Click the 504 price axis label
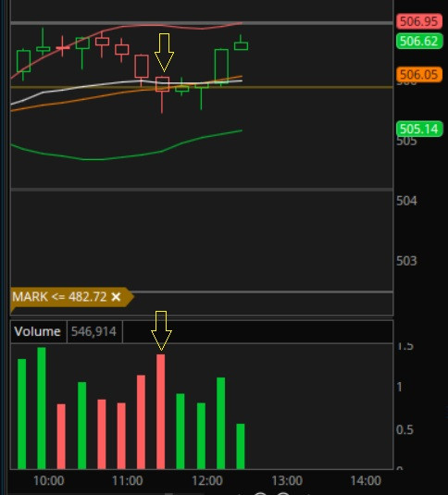This screenshot has width=448, height=495. [x=406, y=201]
